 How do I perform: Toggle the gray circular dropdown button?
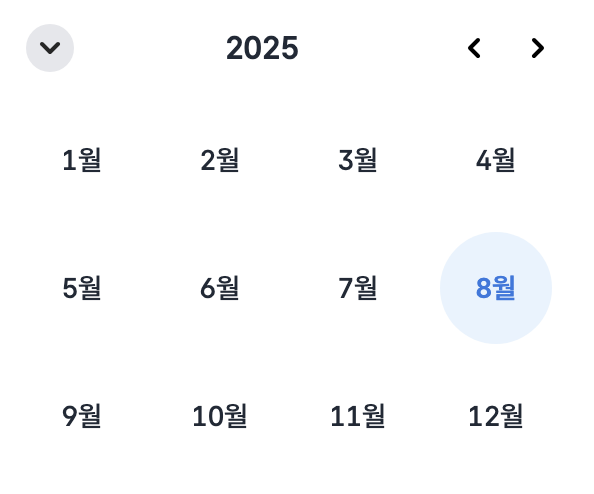(x=50, y=48)
